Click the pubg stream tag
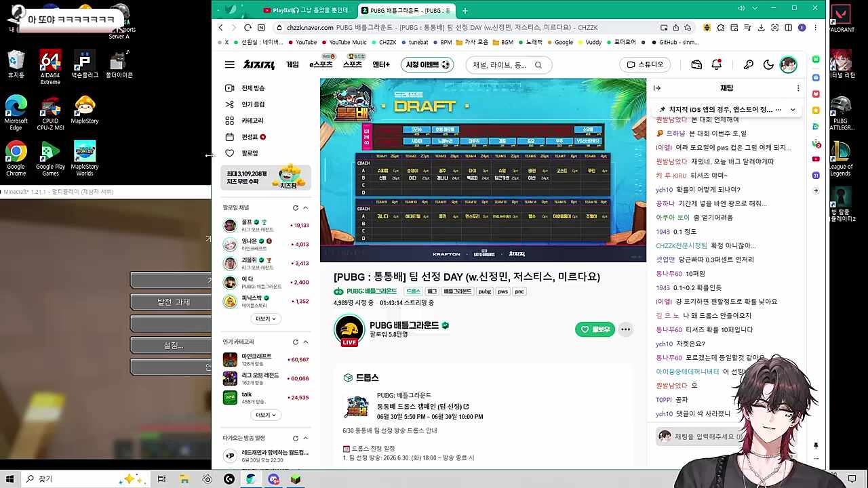 (x=484, y=291)
